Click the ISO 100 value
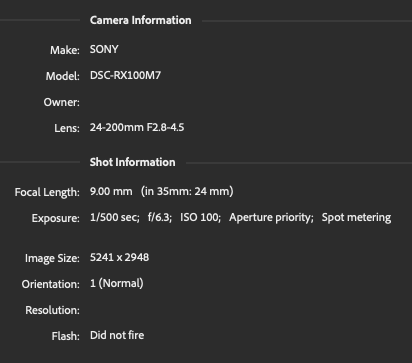 [x=200, y=217]
